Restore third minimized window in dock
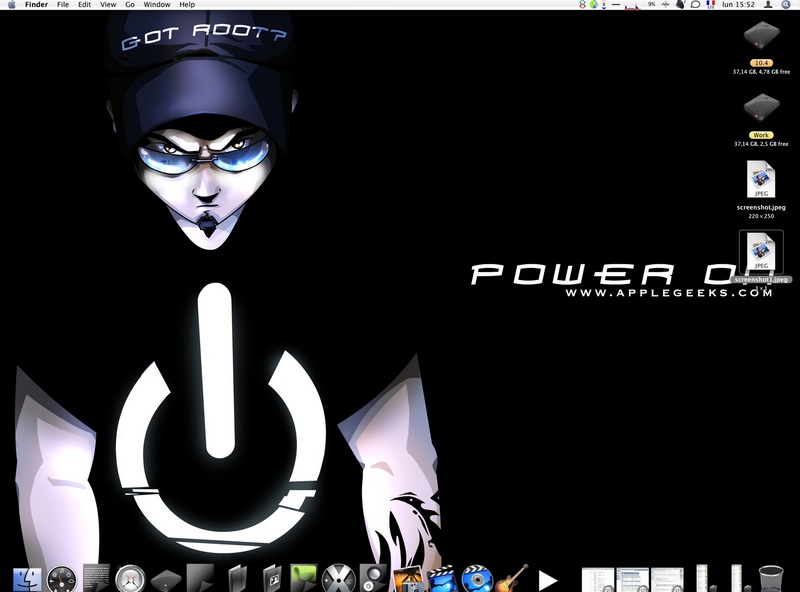Image resolution: width=800 pixels, height=592 pixels. (667, 580)
